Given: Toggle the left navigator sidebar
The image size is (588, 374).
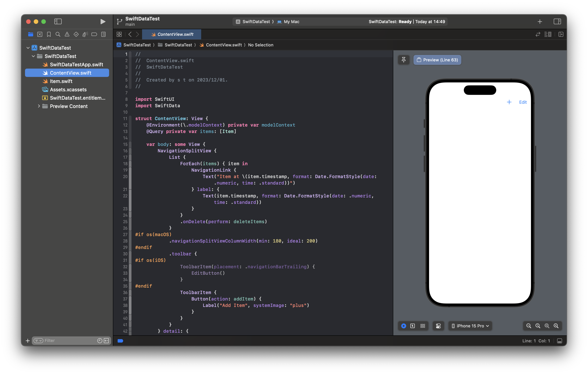Looking at the screenshot, I should coord(58,21).
